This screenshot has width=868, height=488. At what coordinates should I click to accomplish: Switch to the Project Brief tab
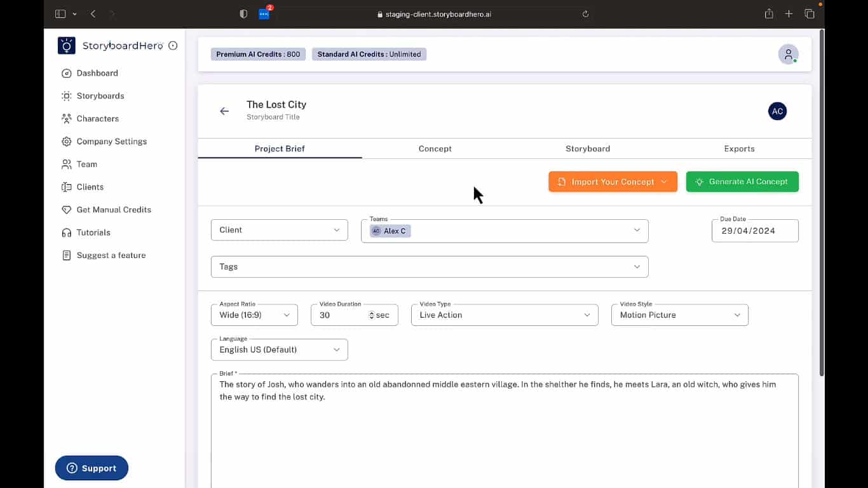tap(280, 149)
